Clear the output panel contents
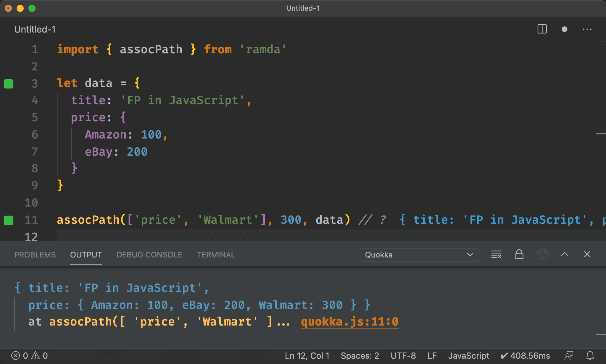Viewport: 606px width, 364px height. [x=496, y=255]
